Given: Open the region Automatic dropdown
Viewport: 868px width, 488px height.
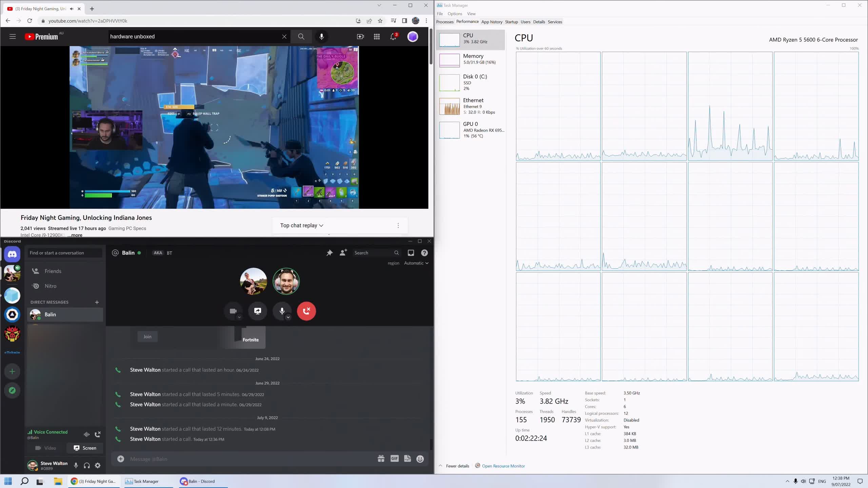Looking at the screenshot, I should [416, 263].
